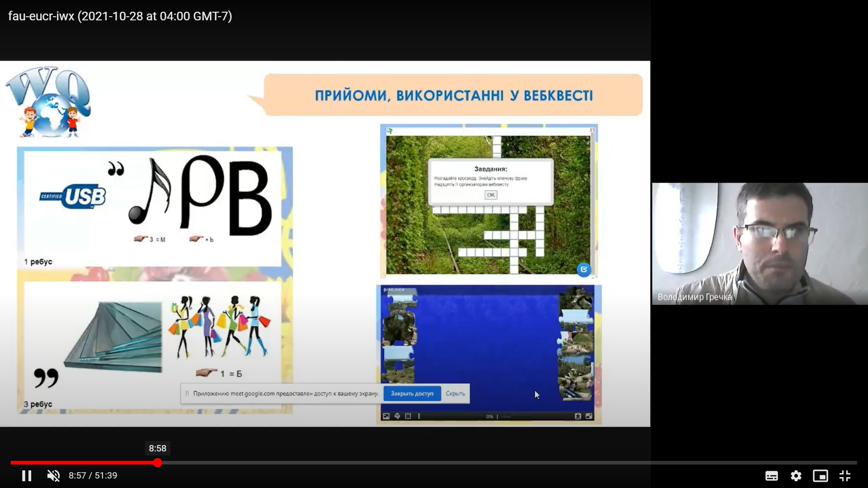Unmute the video volume icon
The width and height of the screenshot is (868, 488).
[53, 475]
